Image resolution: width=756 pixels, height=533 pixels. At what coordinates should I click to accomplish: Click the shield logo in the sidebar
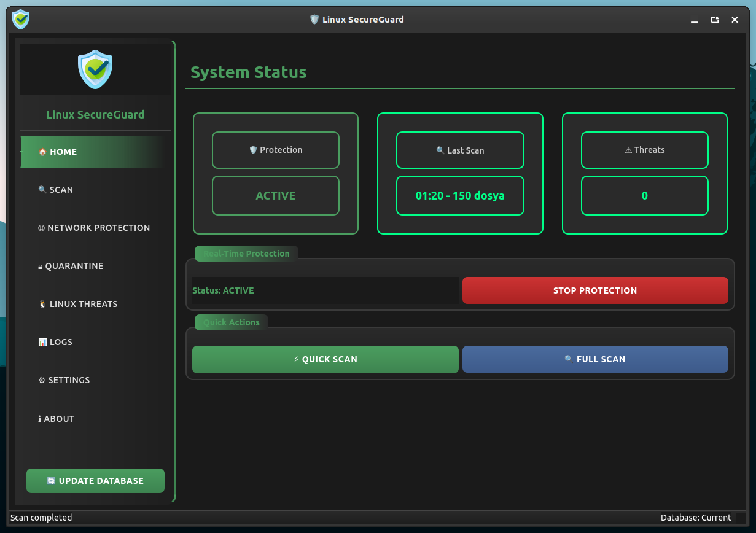click(x=95, y=69)
